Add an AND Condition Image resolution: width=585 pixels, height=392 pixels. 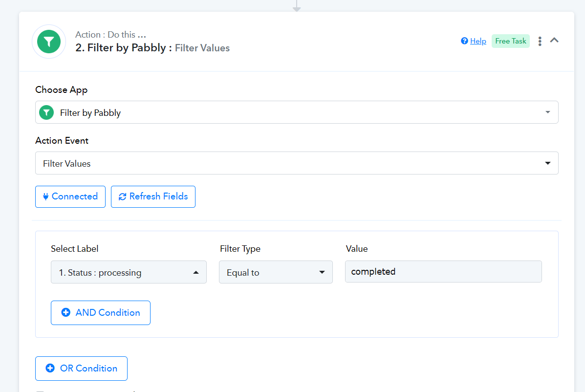click(x=101, y=312)
